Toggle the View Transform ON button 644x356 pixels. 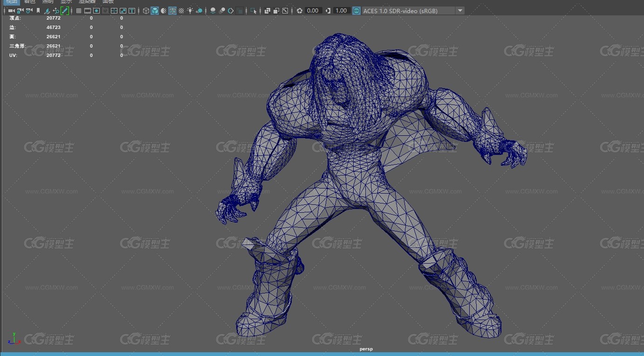(356, 11)
